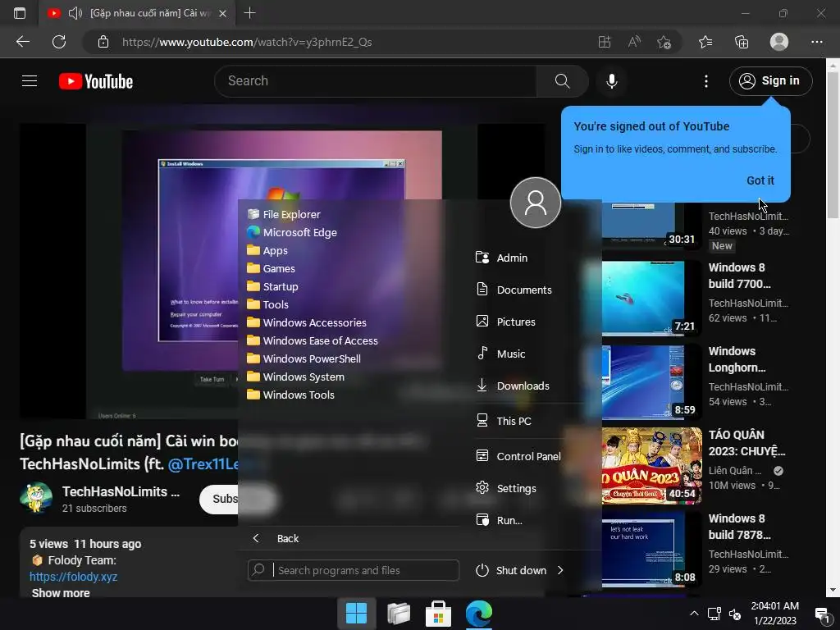The height and width of the screenshot is (630, 840).
Task: Click TechHasNoLimits channel avatar
Action: point(36,498)
